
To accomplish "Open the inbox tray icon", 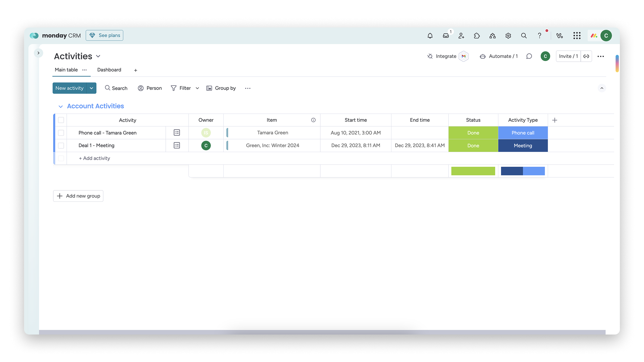I will (x=446, y=36).
